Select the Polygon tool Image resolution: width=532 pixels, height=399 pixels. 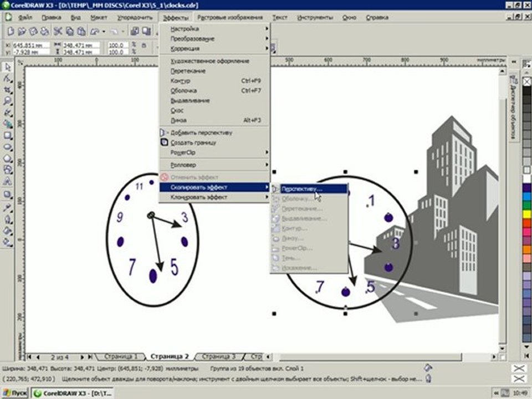[7, 158]
